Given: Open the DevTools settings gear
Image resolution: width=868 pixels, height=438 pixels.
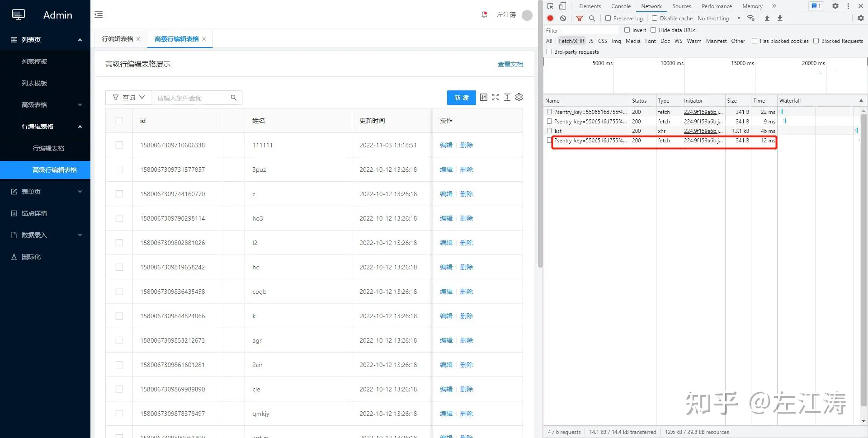Looking at the screenshot, I should (x=835, y=6).
